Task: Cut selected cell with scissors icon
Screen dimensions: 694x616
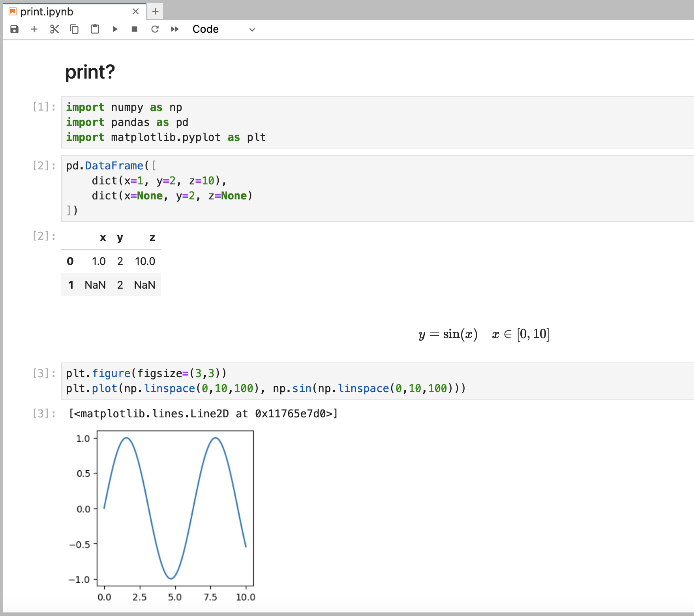Action: [54, 29]
